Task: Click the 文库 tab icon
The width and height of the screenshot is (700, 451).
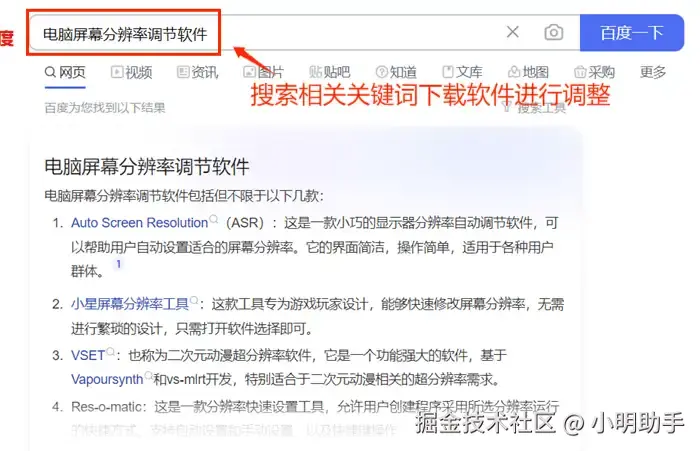Action: click(447, 71)
